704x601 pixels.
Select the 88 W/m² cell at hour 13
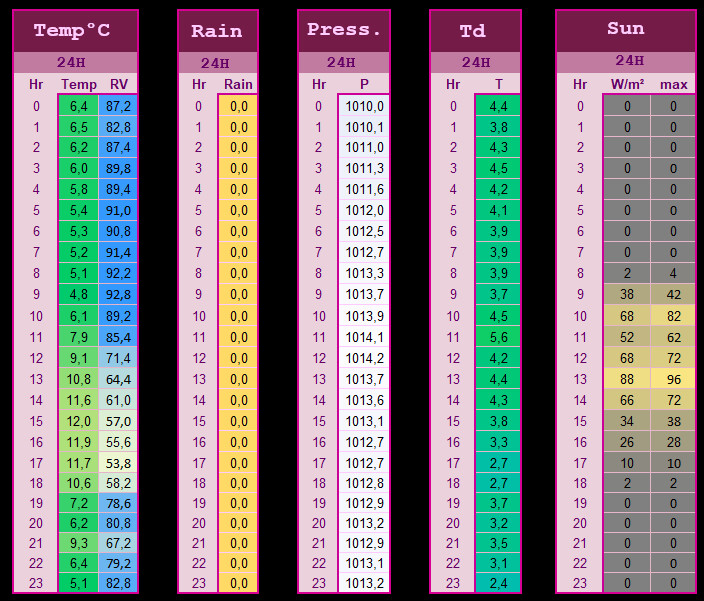point(628,379)
